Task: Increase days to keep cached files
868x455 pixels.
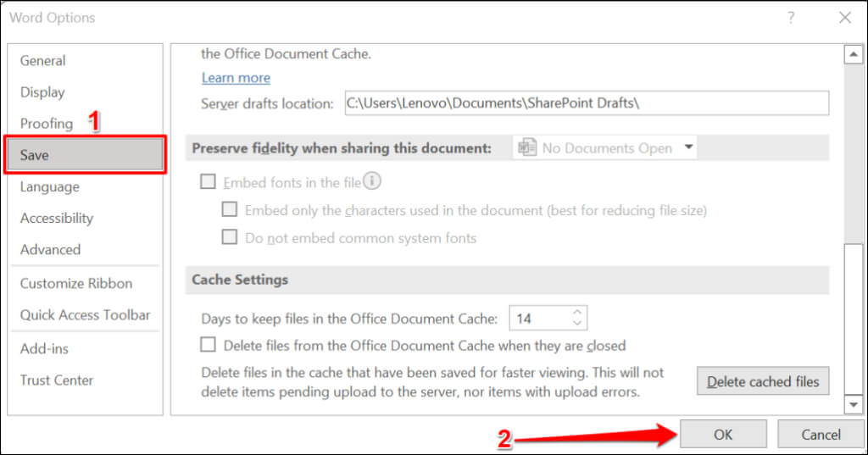Action: [577, 313]
